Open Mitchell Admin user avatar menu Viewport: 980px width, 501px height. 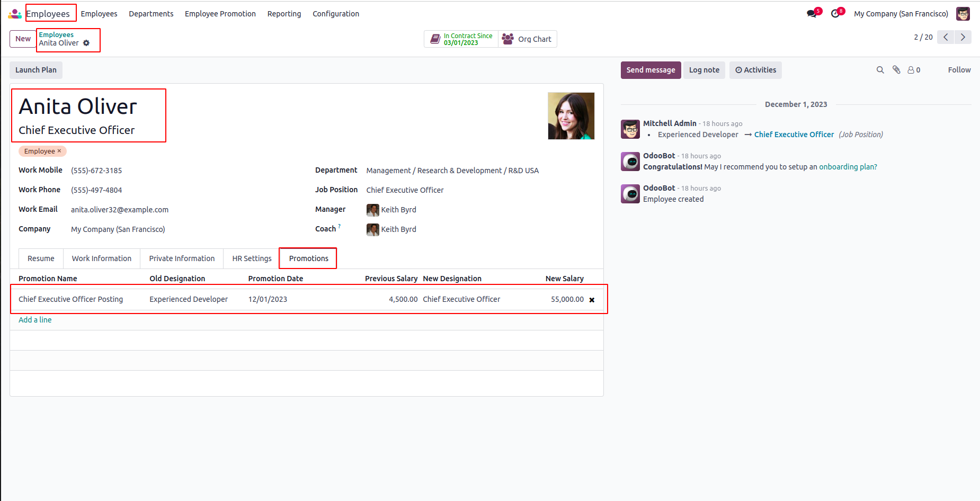(x=963, y=14)
